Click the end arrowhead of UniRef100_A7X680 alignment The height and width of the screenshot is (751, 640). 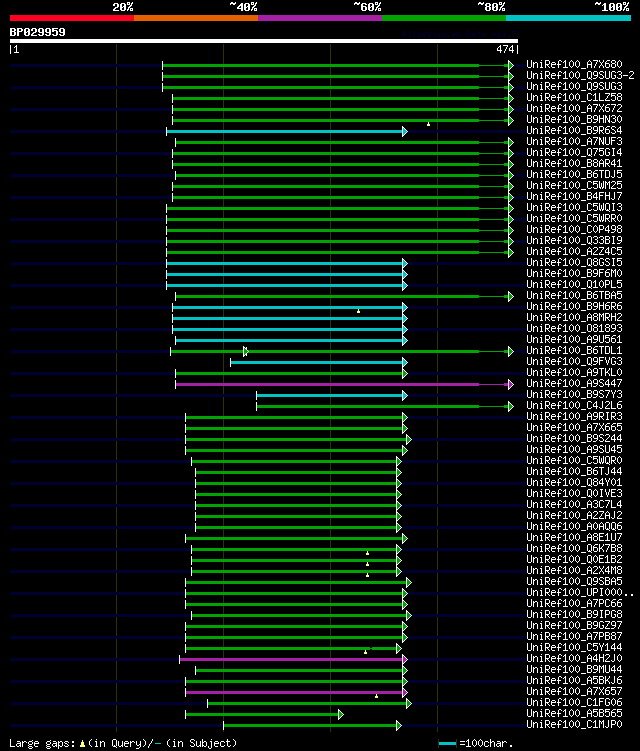tap(511, 65)
